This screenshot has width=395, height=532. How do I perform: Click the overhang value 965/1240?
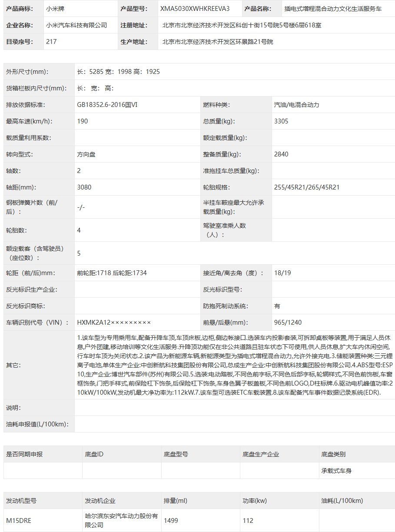(288, 323)
